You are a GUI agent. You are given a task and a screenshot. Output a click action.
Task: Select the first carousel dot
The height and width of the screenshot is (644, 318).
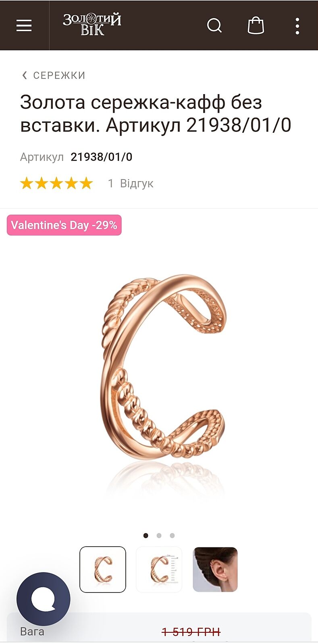pos(146,535)
